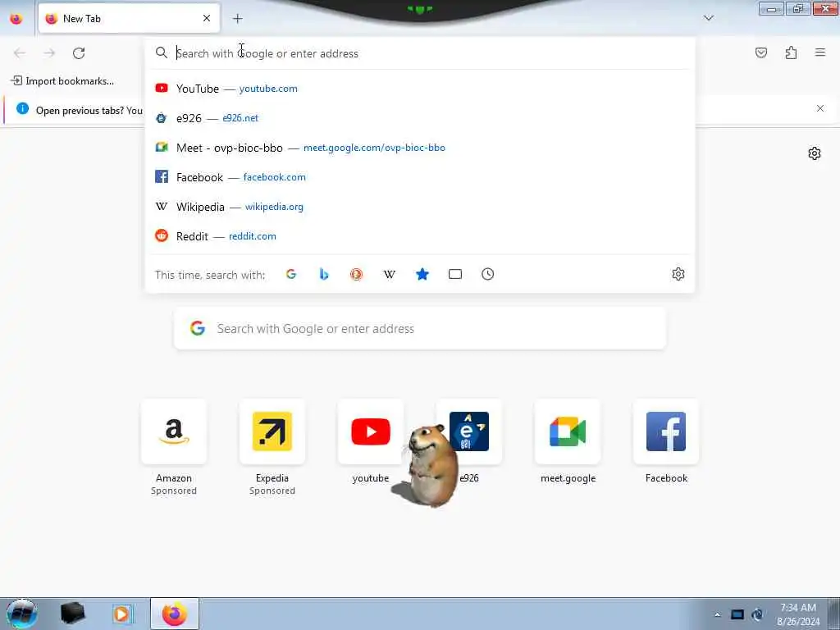840x630 pixels.
Task: Open new tab personalize gear icon
Action: [x=815, y=153]
